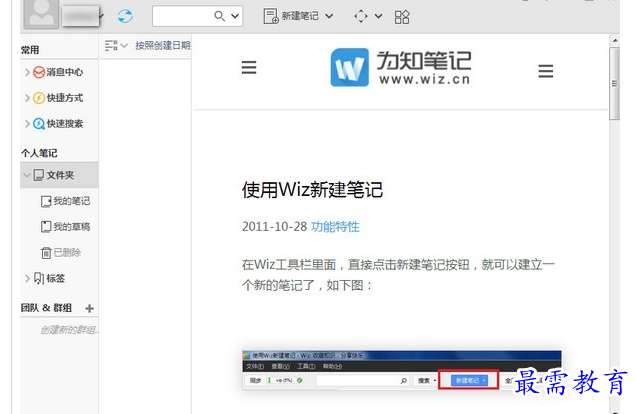636x414 pixels.
Task: Open the list view type dropdown chevron
Action: click(124, 45)
